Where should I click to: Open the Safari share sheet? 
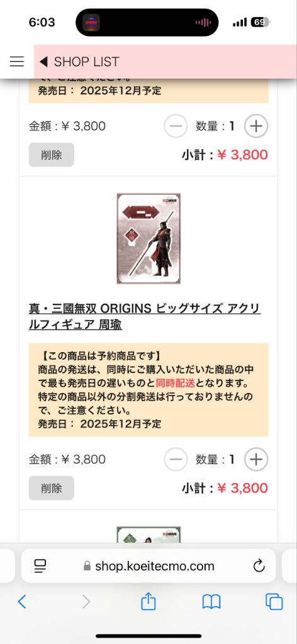(x=148, y=602)
